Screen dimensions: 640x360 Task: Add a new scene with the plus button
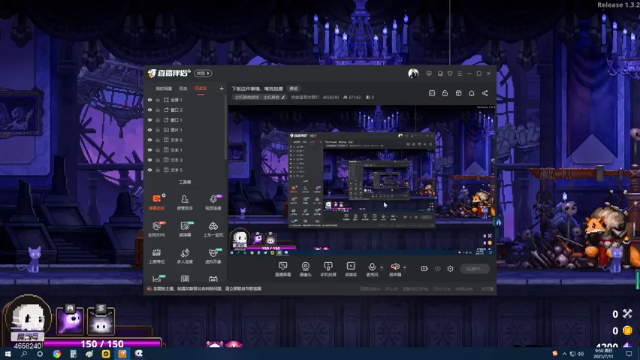coord(221,89)
